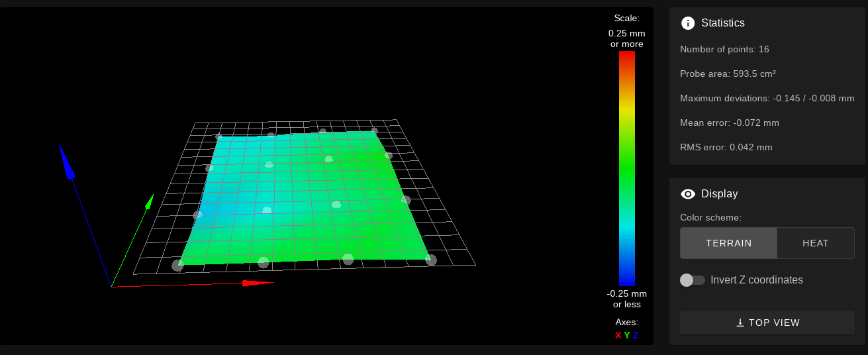Click the 'Invert Z coordinates' label
The height and width of the screenshot is (355, 868).
(x=757, y=280)
